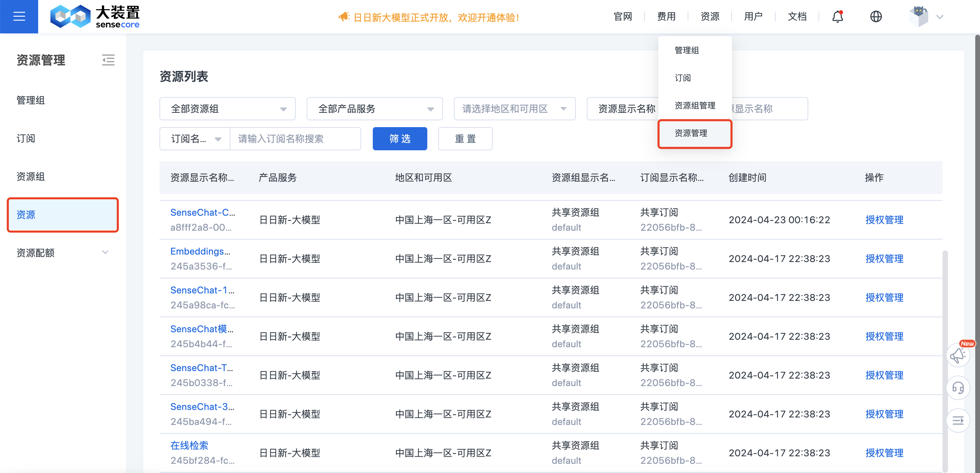Screen dimensions: 980x473
Task: Click the collapse floating toolbar icon
Action: 958,420
